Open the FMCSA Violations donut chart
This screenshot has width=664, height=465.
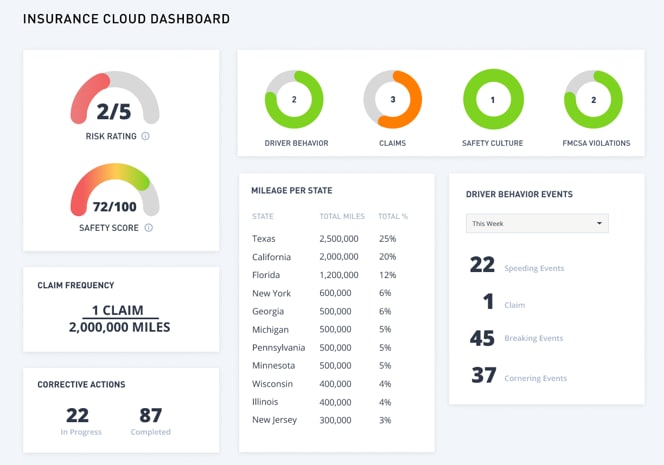click(593, 100)
